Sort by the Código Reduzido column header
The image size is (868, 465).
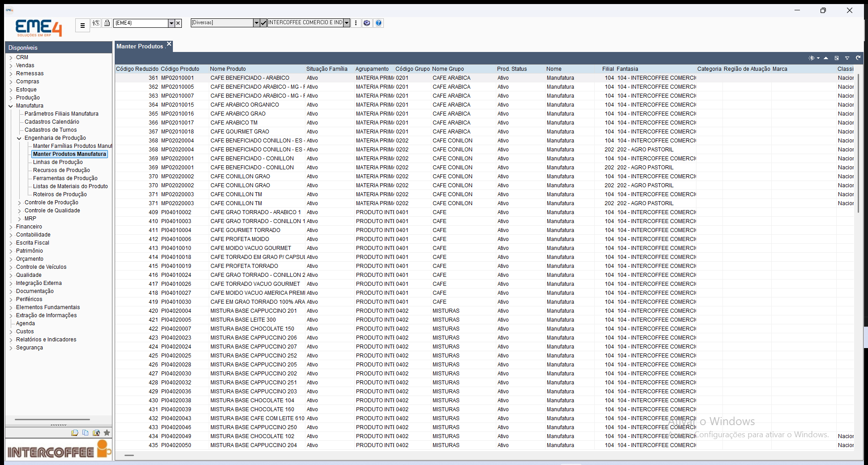(137, 69)
